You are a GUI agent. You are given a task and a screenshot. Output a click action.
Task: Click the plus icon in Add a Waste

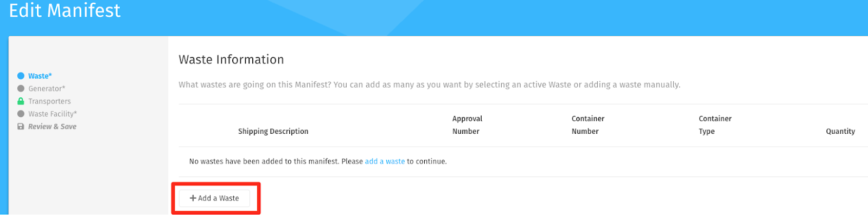[x=193, y=198]
